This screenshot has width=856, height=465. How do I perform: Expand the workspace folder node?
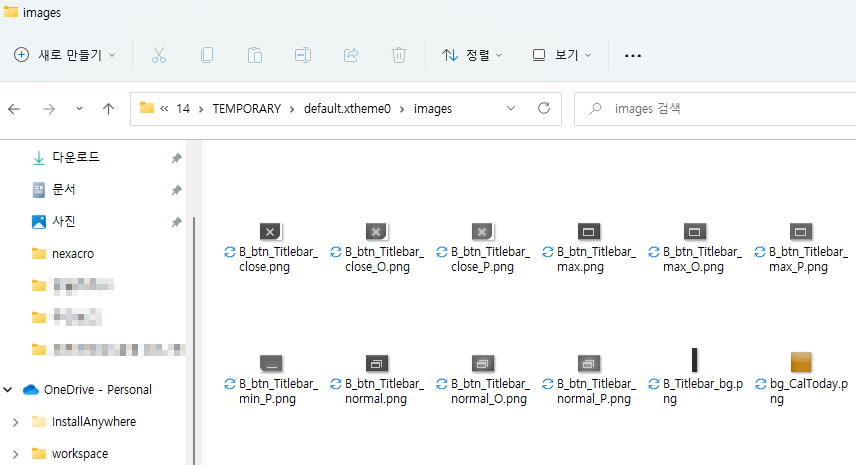(15, 454)
